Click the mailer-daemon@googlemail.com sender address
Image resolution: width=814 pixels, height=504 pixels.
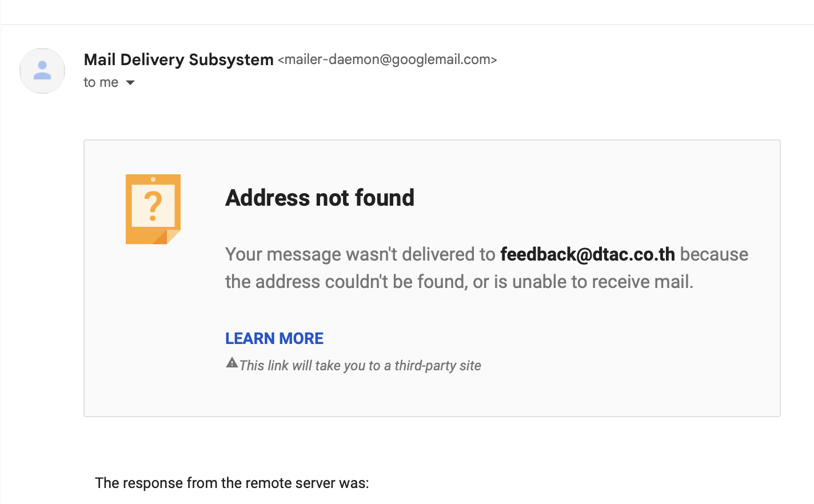(x=387, y=59)
